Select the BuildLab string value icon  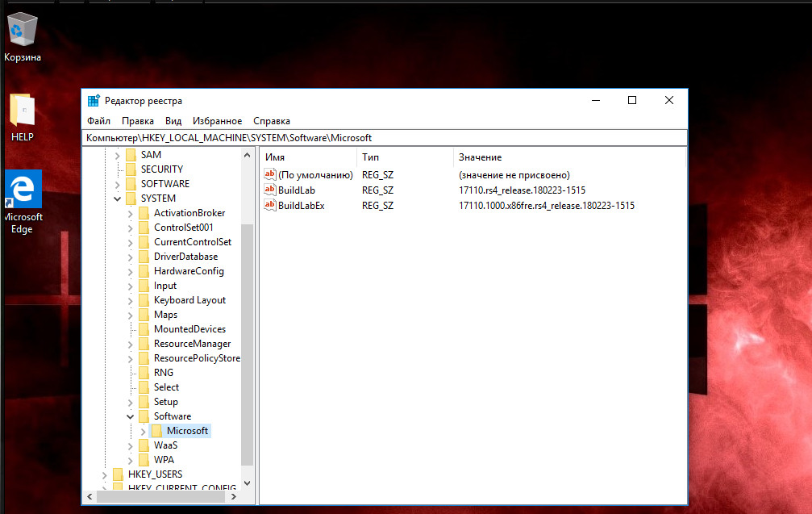[x=270, y=190]
